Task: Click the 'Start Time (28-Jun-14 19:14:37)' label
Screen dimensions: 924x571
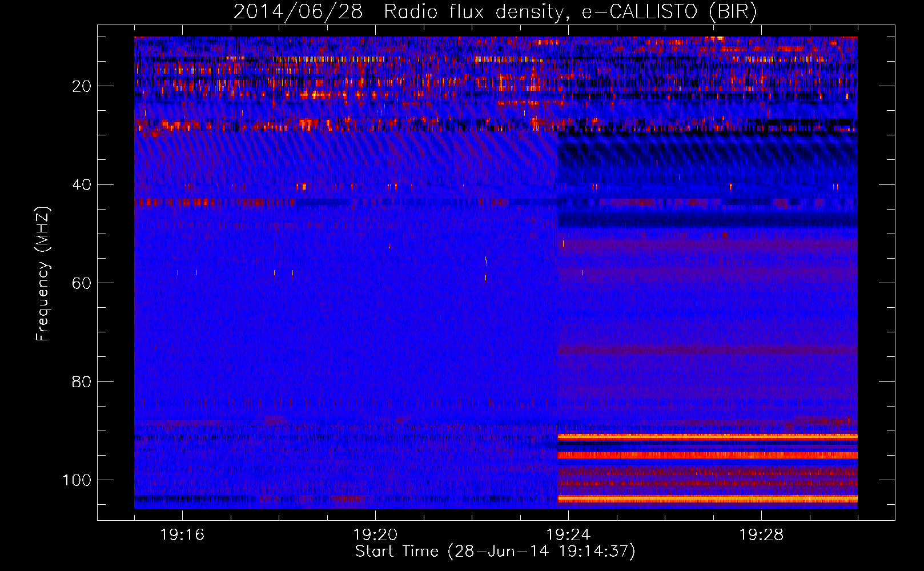Action: 495,552
